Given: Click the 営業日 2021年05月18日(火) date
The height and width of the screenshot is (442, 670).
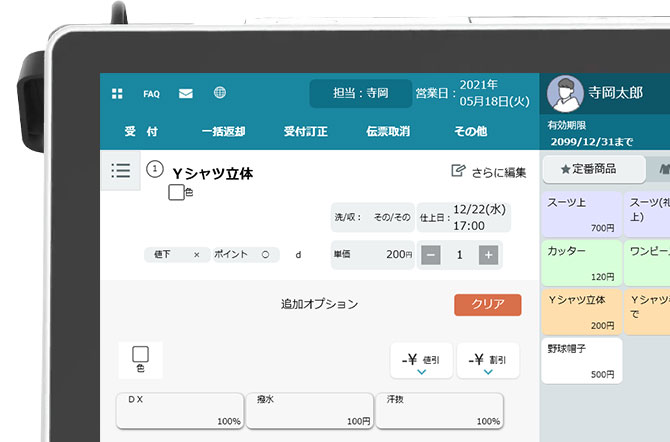Looking at the screenshot, I should tap(473, 93).
